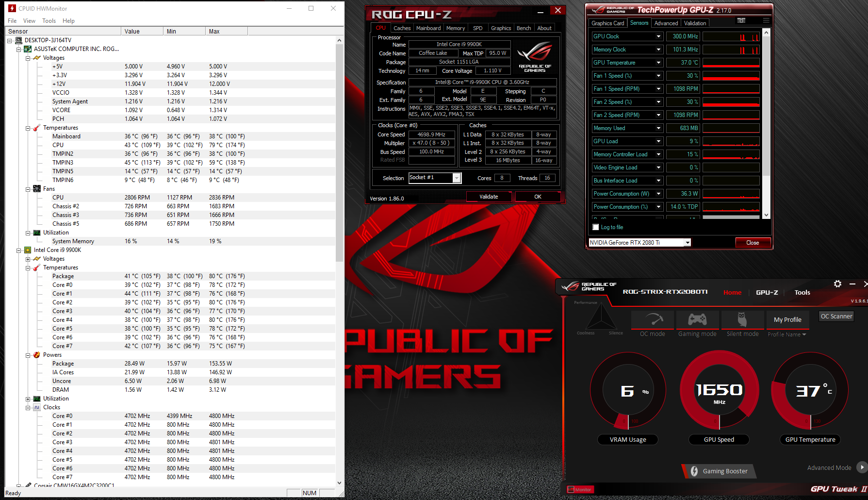
Task: Launch the OC Scanner button
Action: coord(836,316)
